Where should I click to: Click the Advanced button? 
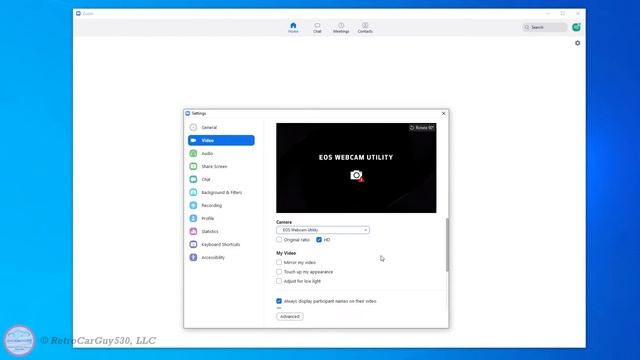coord(290,316)
